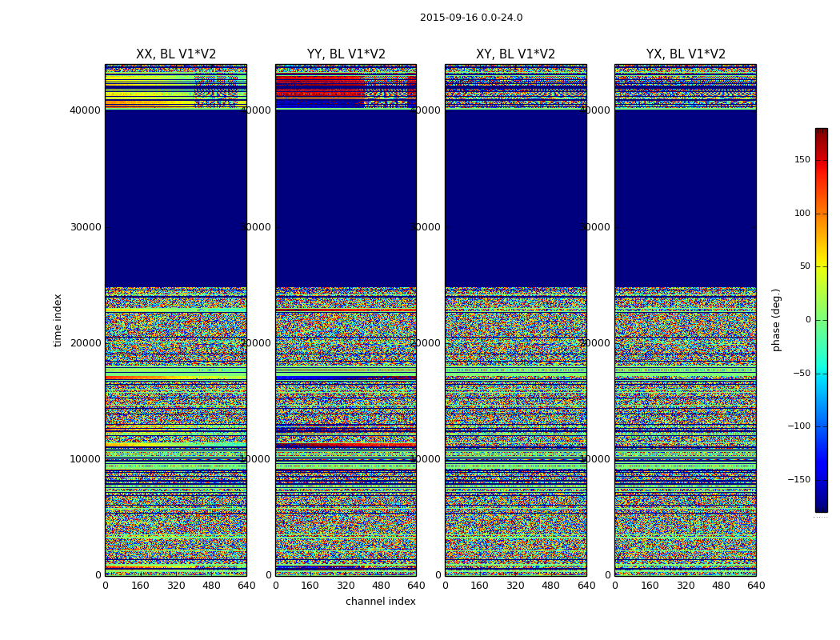The image size is (840, 640).
Task: Click the phase colorbar gradient strip
Action: (x=822, y=320)
